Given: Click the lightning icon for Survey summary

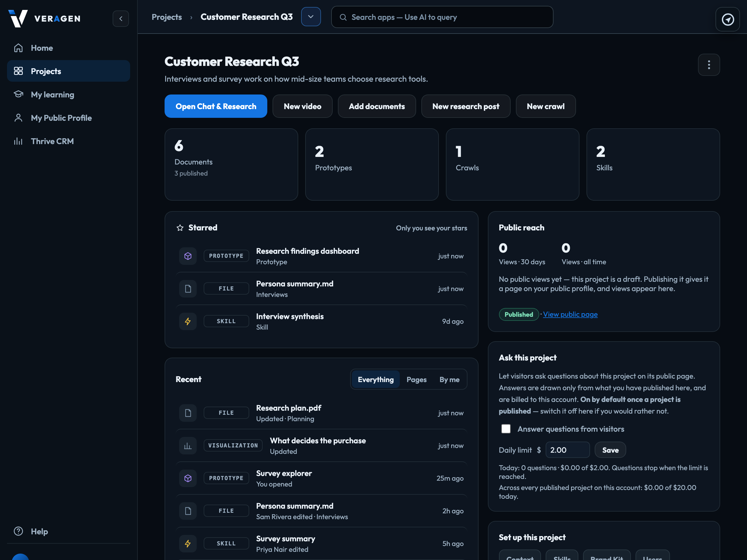Looking at the screenshot, I should [x=188, y=543].
